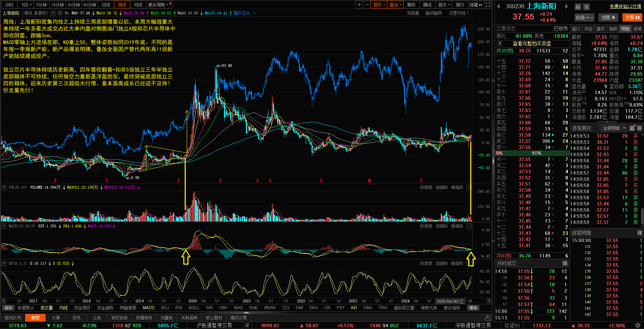Zoom out chart with minus icon
Image resolution: width=644 pixels, height=329 pixels.
click(x=367, y=5)
